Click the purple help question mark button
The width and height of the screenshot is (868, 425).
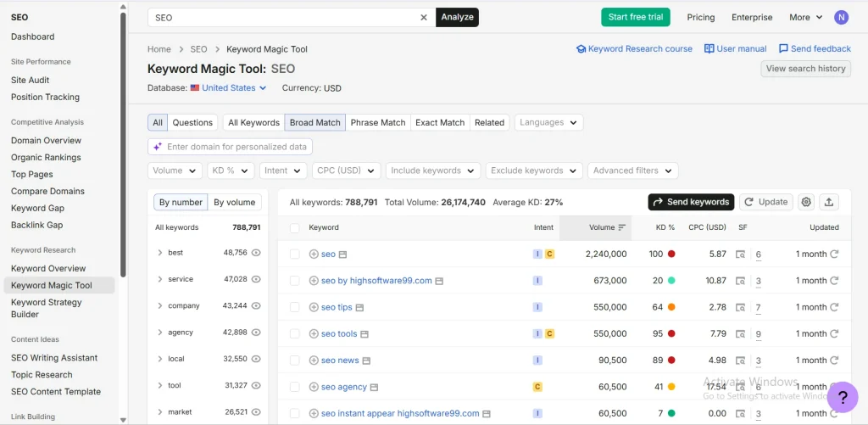tap(843, 397)
